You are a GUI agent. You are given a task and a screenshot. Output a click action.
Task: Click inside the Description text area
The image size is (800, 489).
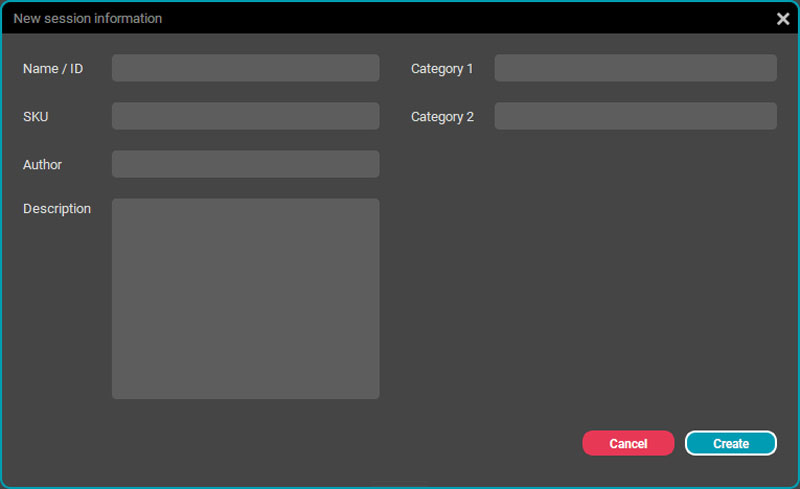click(245, 299)
